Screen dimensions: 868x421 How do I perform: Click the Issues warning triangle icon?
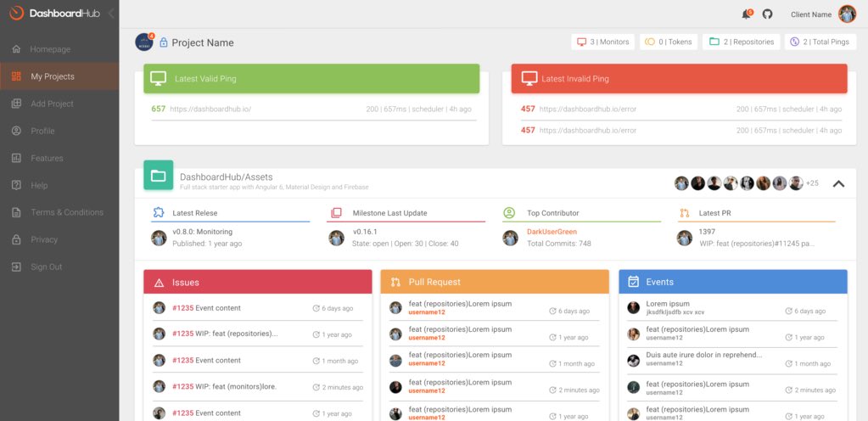pos(159,283)
